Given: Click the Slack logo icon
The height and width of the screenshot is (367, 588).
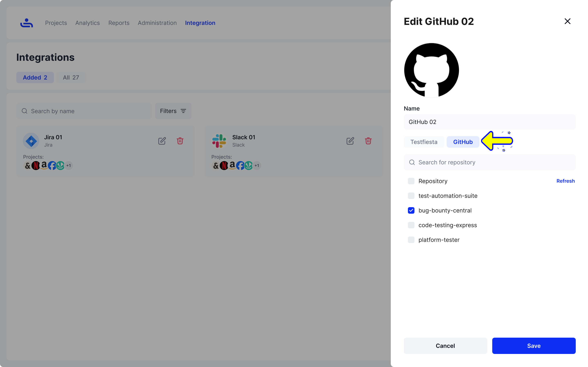Looking at the screenshot, I should (219, 141).
